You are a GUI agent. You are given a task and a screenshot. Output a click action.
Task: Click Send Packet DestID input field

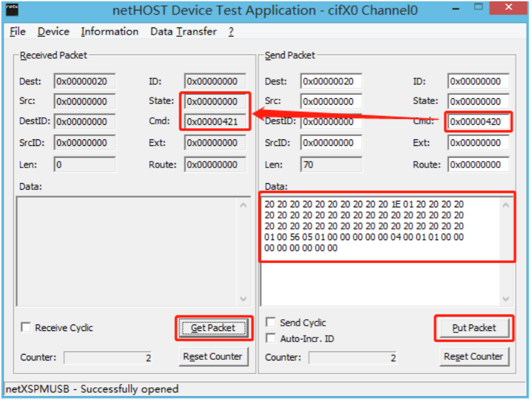pos(331,122)
